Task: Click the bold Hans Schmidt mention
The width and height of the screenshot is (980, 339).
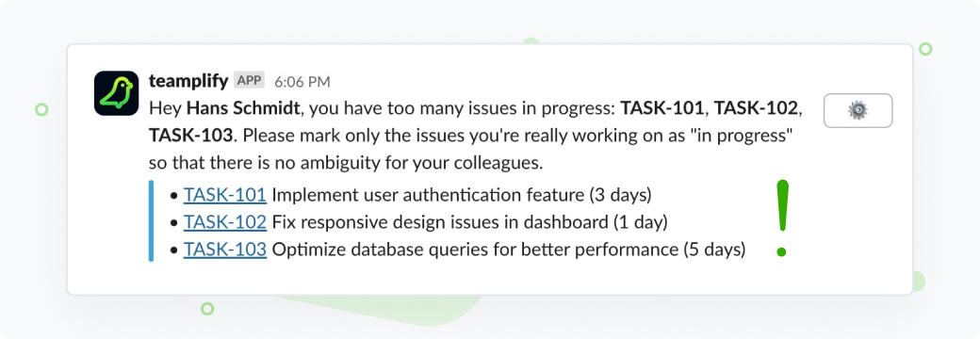Action: pos(244,108)
